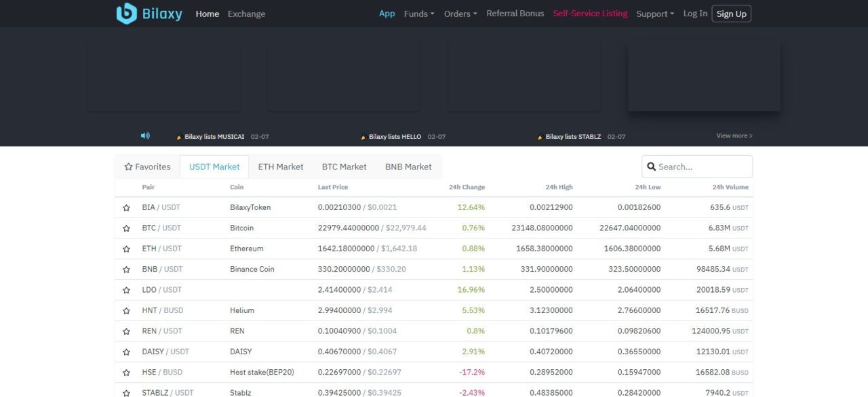The image size is (868, 397).
Task: Open 'Bilaxy lists STABLZ' announcement
Action: (x=573, y=137)
